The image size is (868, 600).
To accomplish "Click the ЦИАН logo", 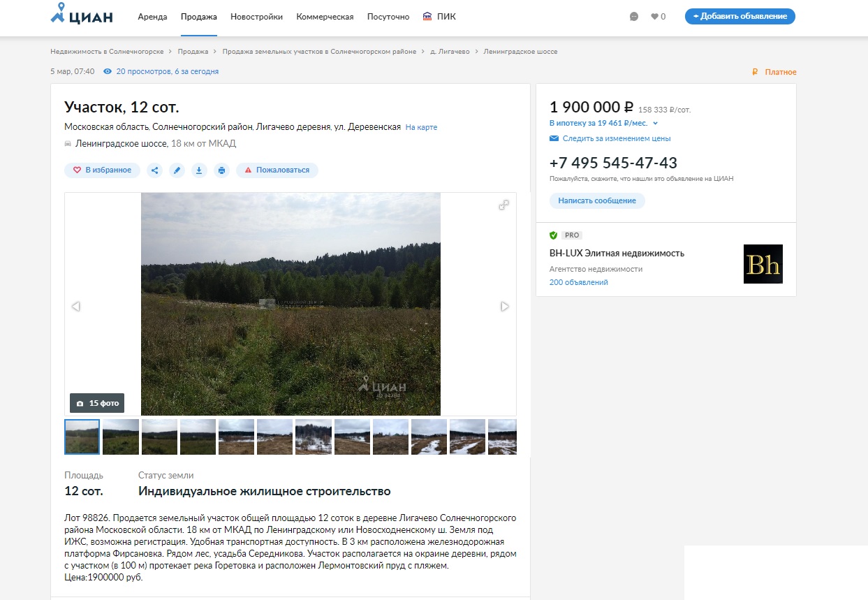I will 82,14.
